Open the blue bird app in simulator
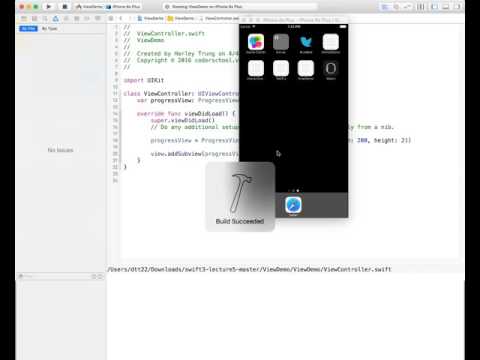 pos(306,42)
